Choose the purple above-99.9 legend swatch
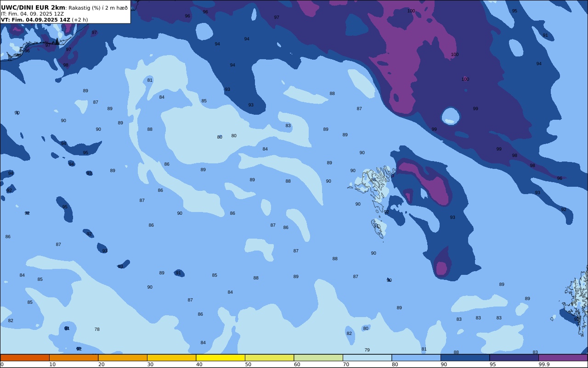588x368 pixels. (x=563, y=357)
